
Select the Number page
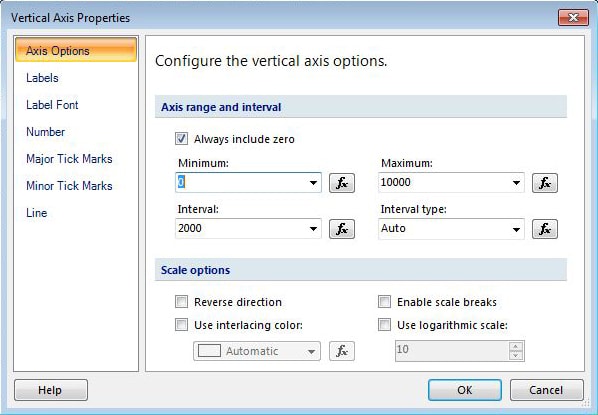coord(45,132)
